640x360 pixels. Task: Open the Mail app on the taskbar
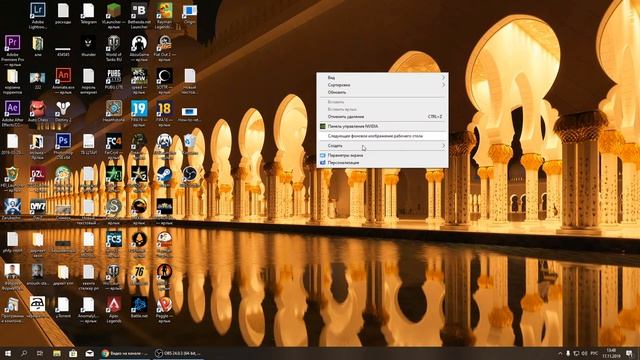[90, 353]
